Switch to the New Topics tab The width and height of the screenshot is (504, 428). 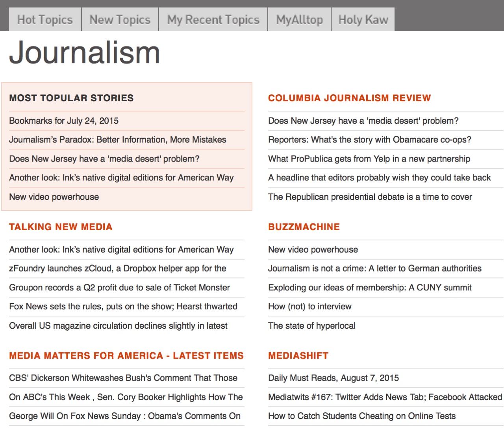[x=120, y=19]
